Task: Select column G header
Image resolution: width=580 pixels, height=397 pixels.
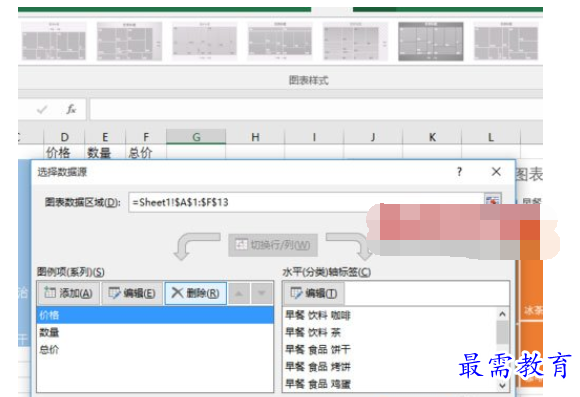Action: coord(196,137)
